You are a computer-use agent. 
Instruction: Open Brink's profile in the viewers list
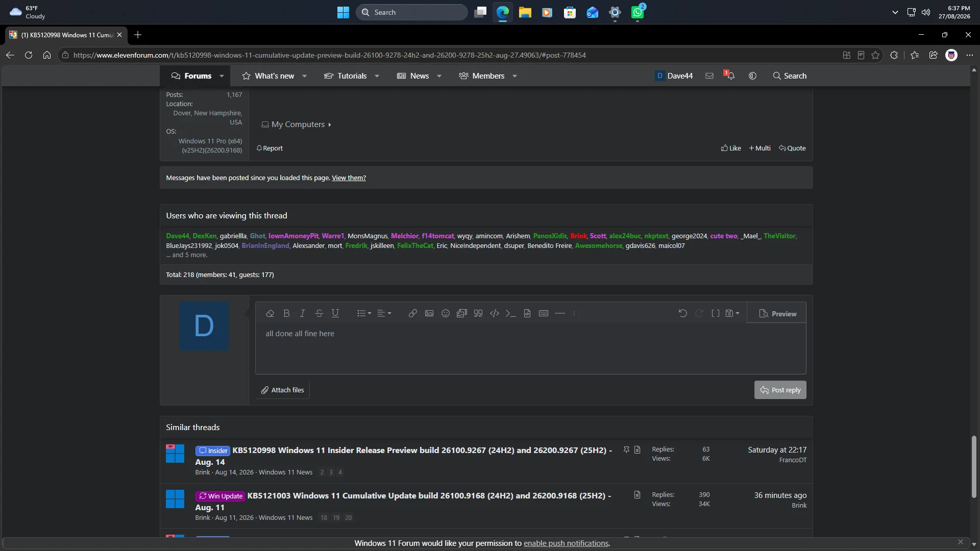578,236
